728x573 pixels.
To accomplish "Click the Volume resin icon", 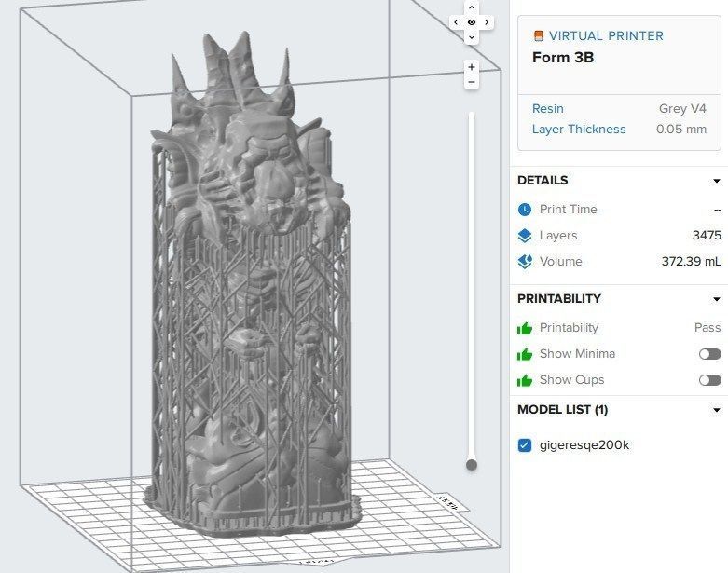I will 525,262.
